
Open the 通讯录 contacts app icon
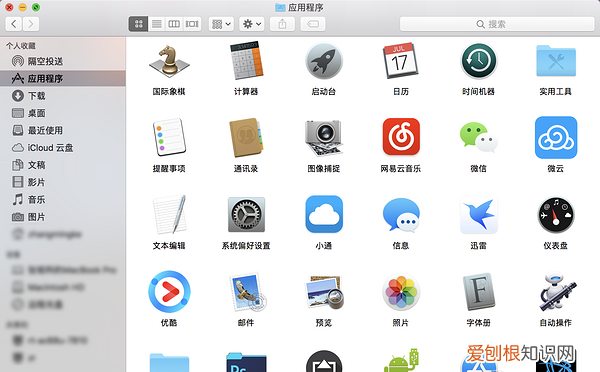tap(246, 138)
